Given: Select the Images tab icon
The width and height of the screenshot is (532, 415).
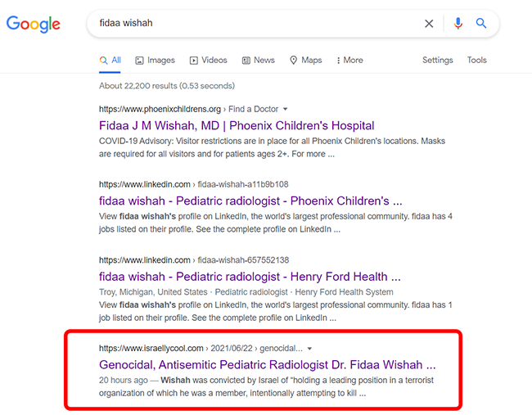Looking at the screenshot, I should pos(139,61).
